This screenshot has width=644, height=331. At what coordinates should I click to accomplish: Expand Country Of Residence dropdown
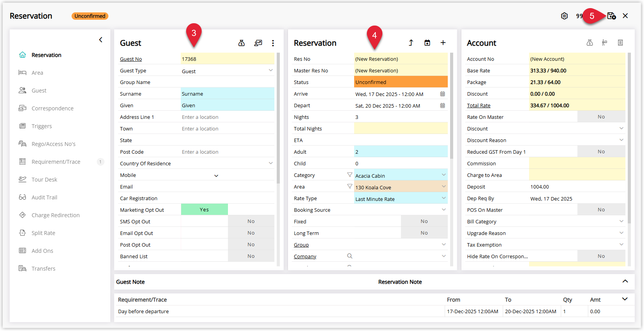(x=271, y=163)
